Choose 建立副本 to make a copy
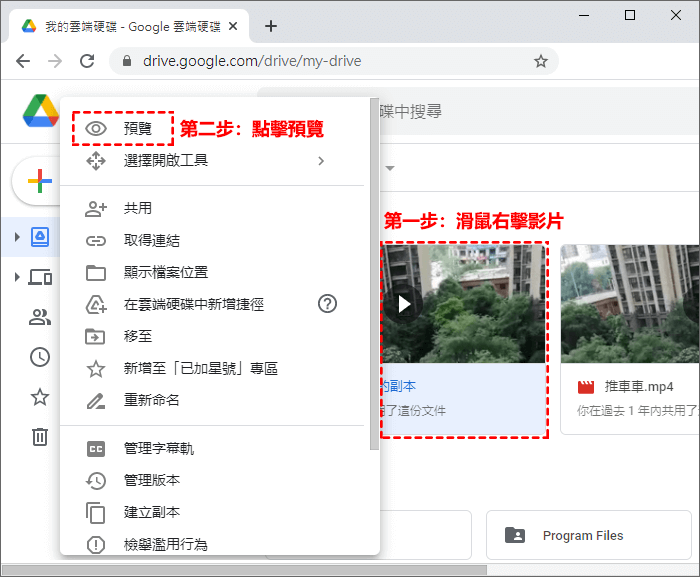The height and width of the screenshot is (577, 700). 151,512
